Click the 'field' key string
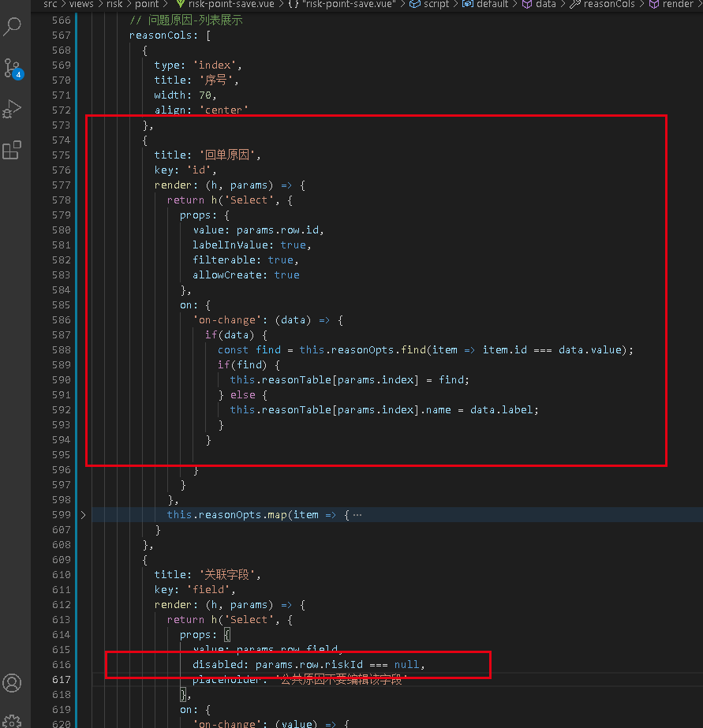Screen dimensions: 703x728 click(x=208, y=590)
